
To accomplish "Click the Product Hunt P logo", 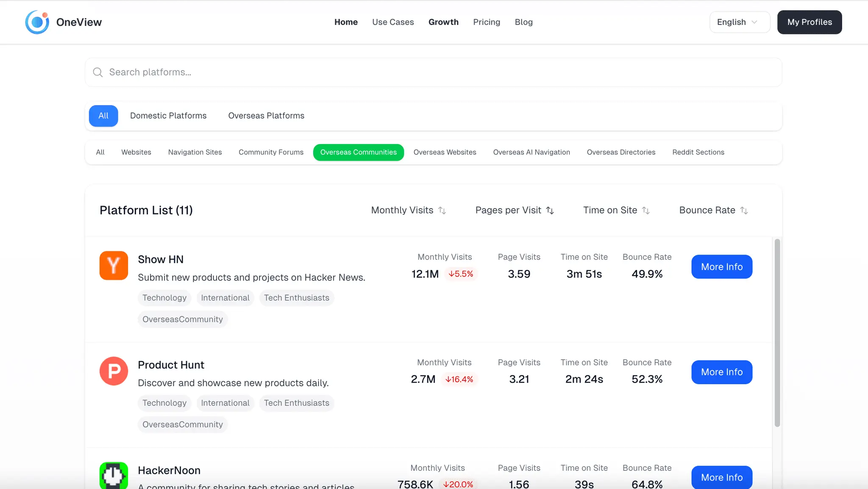I will pos(114,371).
